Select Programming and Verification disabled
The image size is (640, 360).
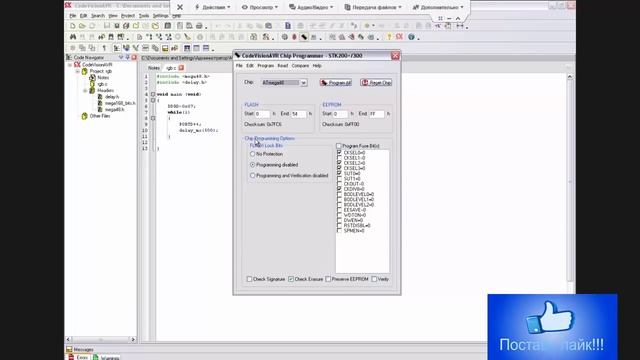pyautogui.click(x=252, y=176)
